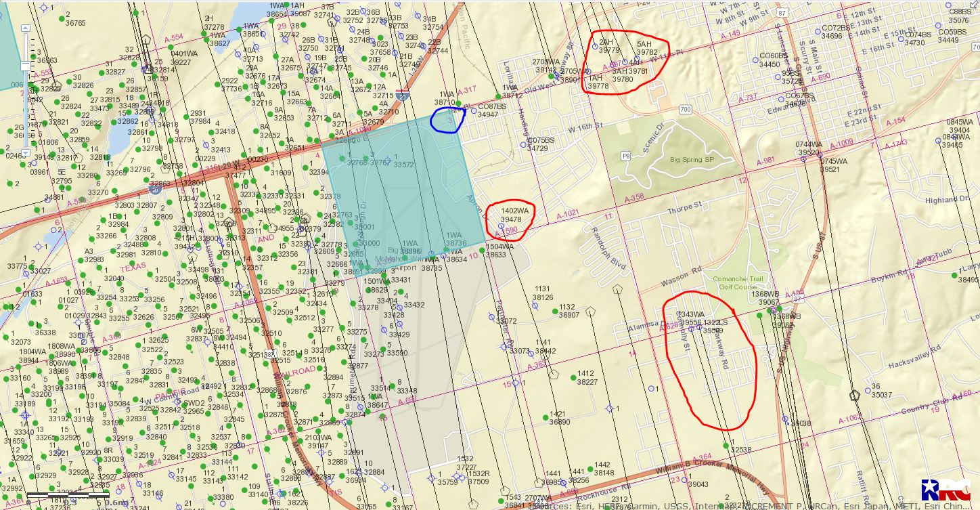Click green well dot 1442 38148
The width and height of the screenshot is (980, 510).
click(589, 469)
